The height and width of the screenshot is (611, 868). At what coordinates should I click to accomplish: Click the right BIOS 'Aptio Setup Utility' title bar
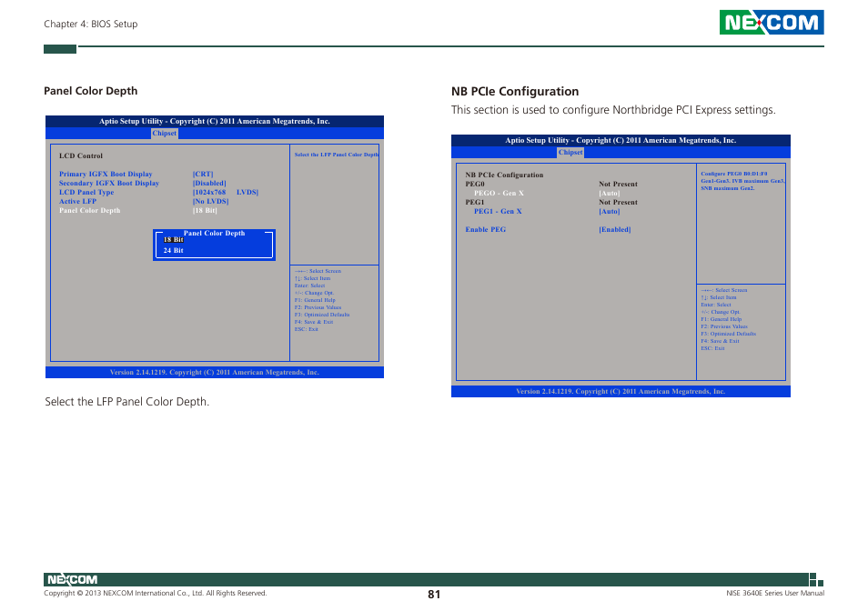click(621, 140)
